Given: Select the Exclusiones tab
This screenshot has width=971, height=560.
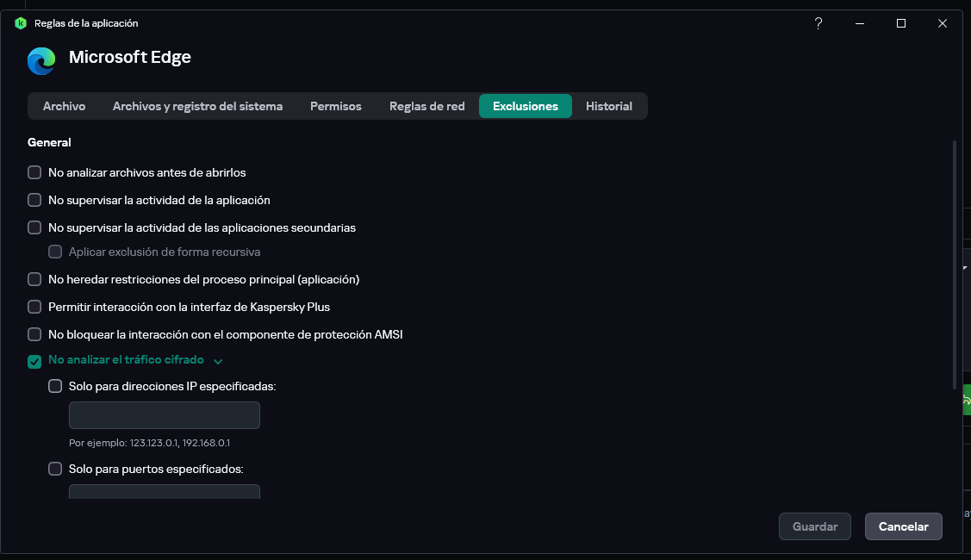Looking at the screenshot, I should [x=526, y=106].
